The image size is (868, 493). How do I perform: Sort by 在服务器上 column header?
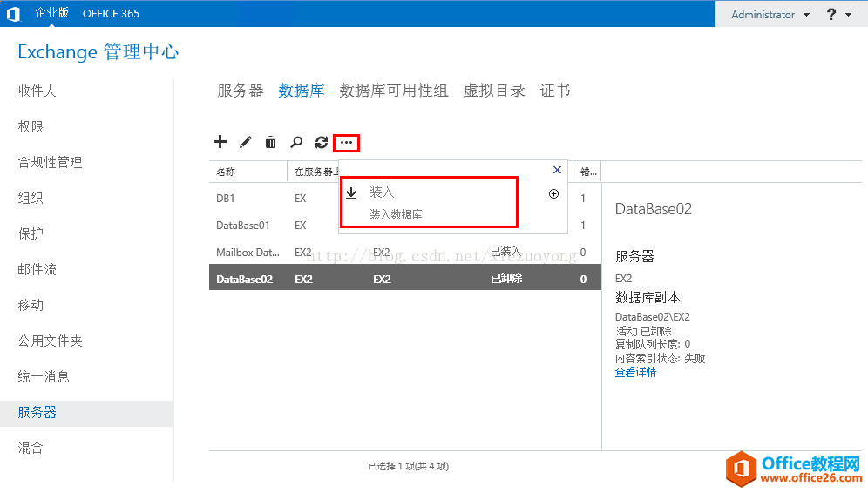click(315, 172)
